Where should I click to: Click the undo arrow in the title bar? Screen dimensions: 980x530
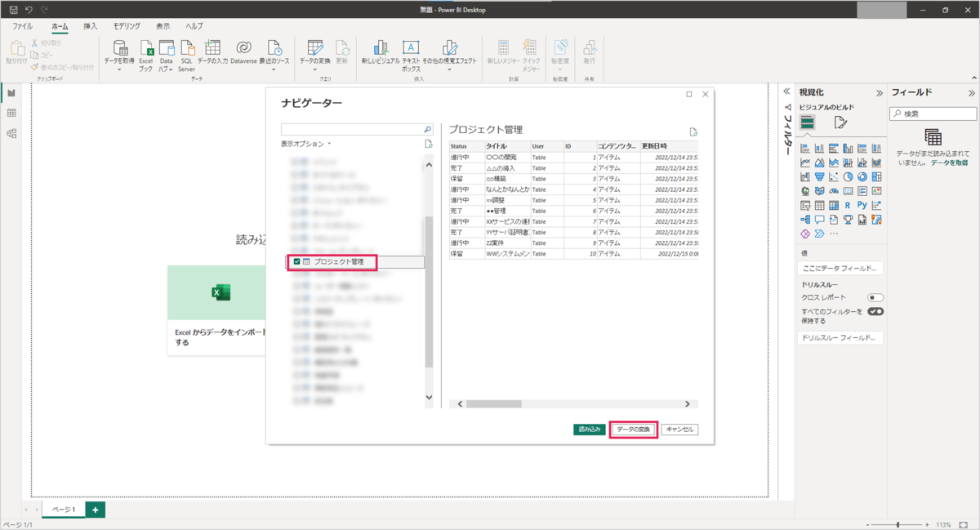click(29, 9)
